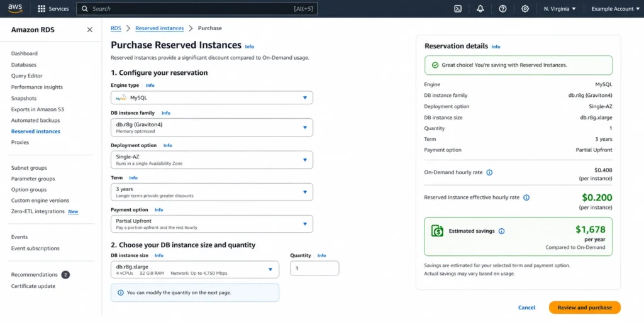Open Custom engine versions in sidebar

pyautogui.click(x=40, y=201)
